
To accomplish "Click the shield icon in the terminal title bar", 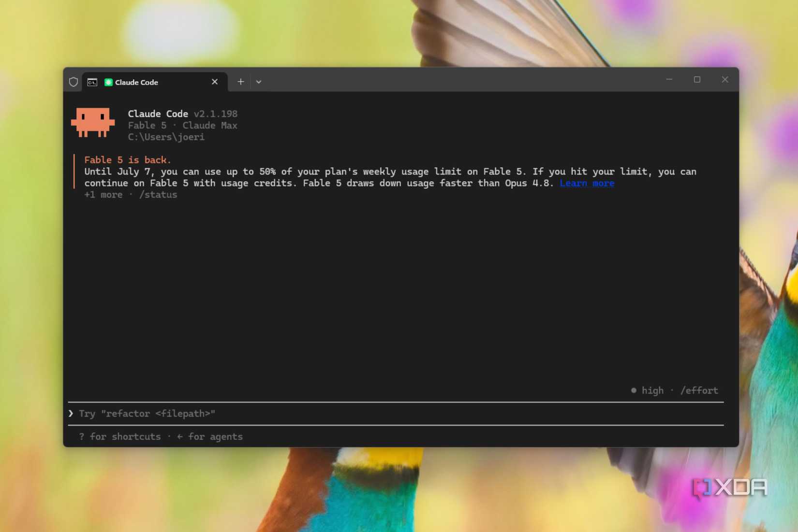I will coord(74,82).
